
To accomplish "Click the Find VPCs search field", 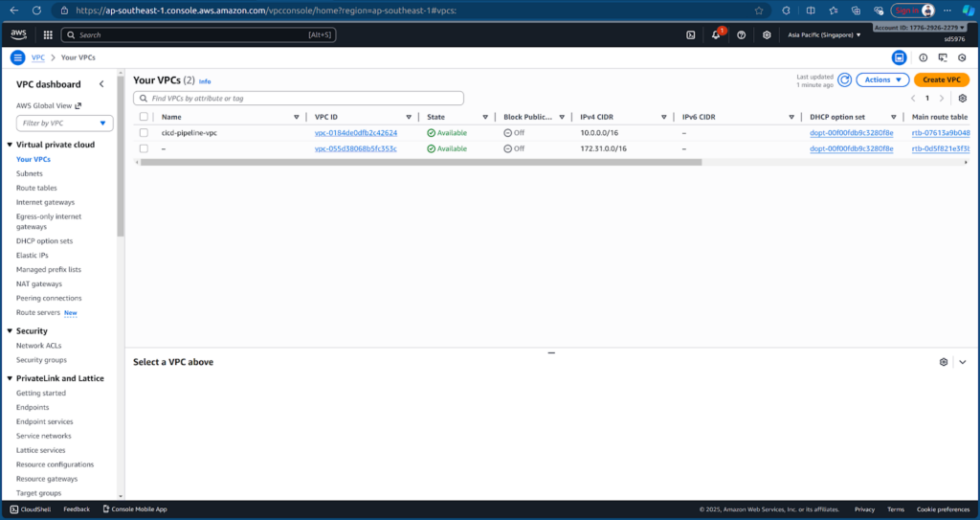I will (x=299, y=98).
